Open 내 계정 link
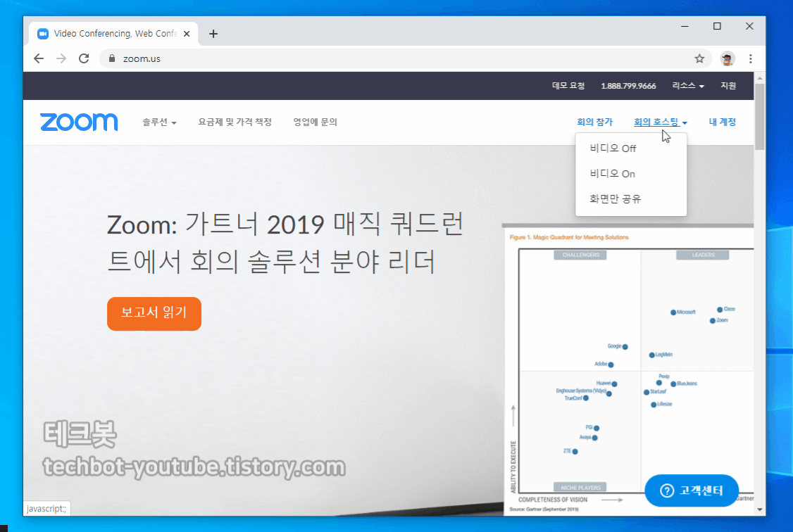Image resolution: width=793 pixels, height=532 pixels. pos(722,122)
